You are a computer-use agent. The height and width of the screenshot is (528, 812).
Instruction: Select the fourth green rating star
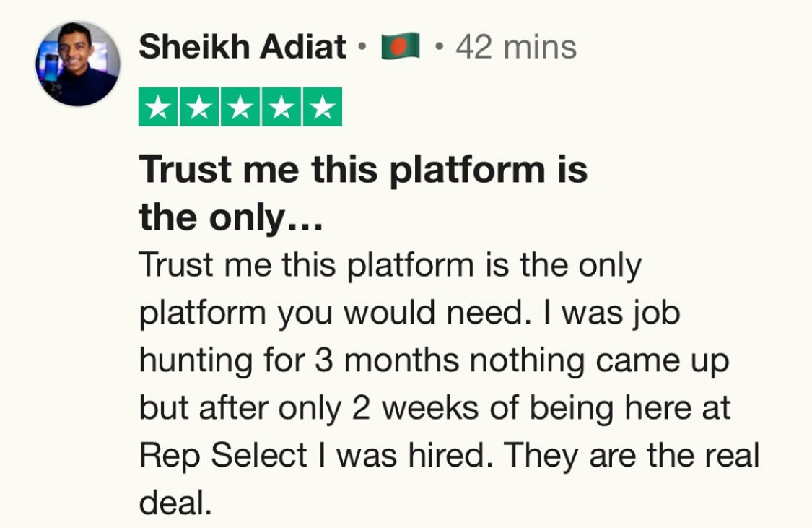pos(281,108)
